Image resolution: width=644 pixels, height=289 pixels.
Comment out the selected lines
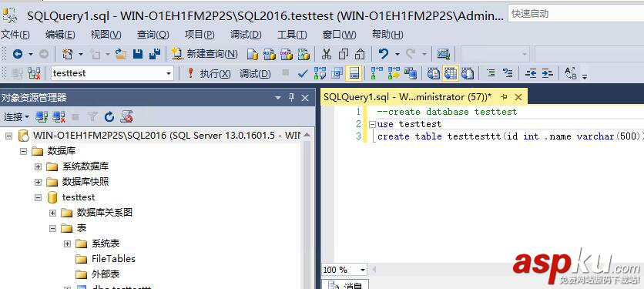point(491,73)
